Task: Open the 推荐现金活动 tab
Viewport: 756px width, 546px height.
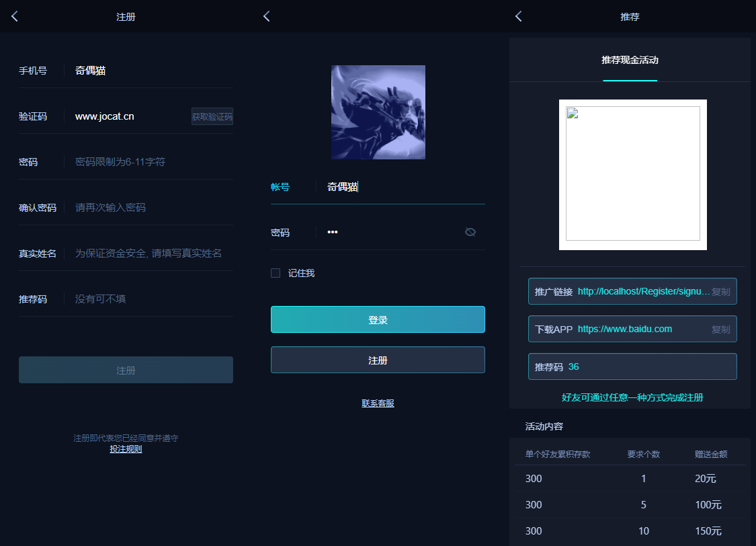Action: point(630,61)
